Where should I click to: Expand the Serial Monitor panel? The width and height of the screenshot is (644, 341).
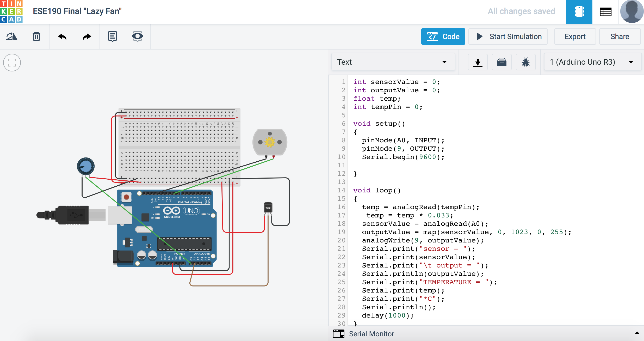[x=371, y=334]
